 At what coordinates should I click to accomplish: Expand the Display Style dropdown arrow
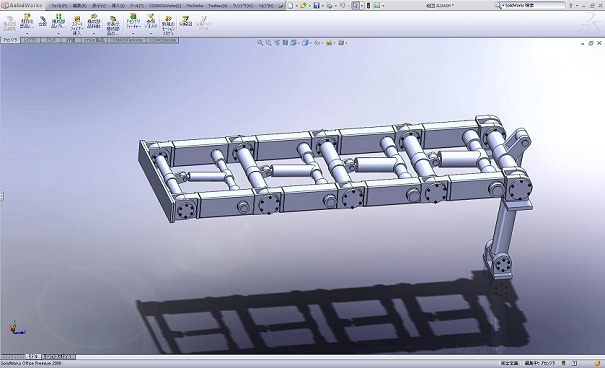[311, 43]
